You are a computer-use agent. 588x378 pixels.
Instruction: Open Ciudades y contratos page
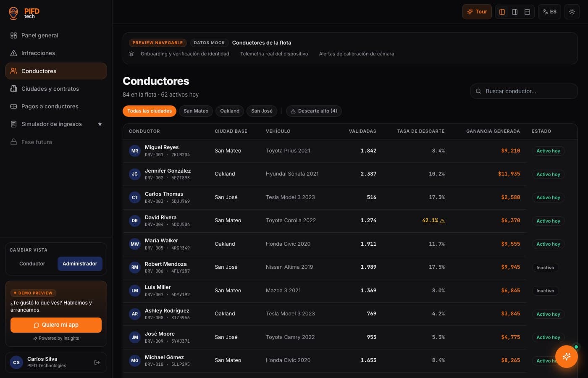coord(56,89)
